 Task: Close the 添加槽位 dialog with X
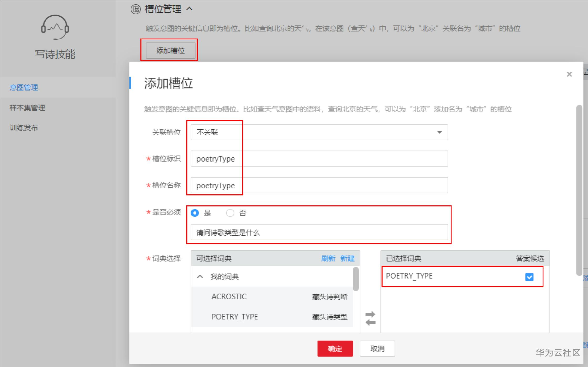(x=569, y=74)
